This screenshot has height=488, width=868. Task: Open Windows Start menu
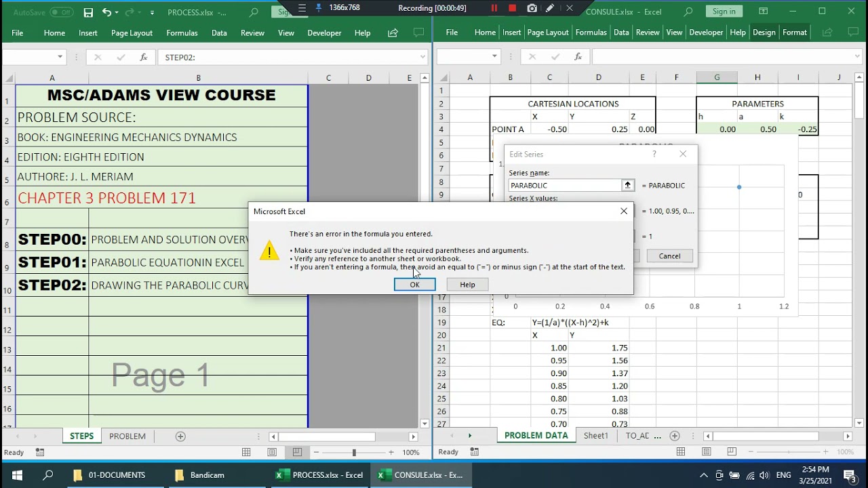[x=18, y=475]
